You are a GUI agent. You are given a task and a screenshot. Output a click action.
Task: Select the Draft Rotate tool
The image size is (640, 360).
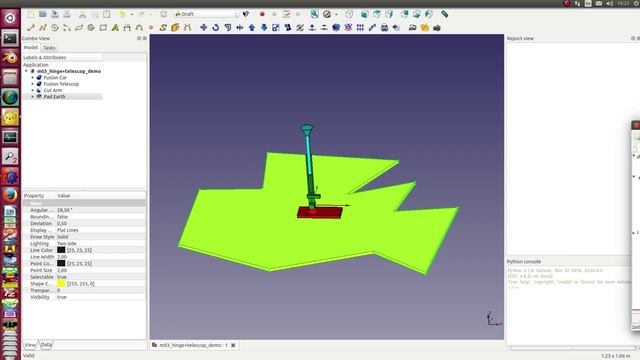click(x=216, y=28)
